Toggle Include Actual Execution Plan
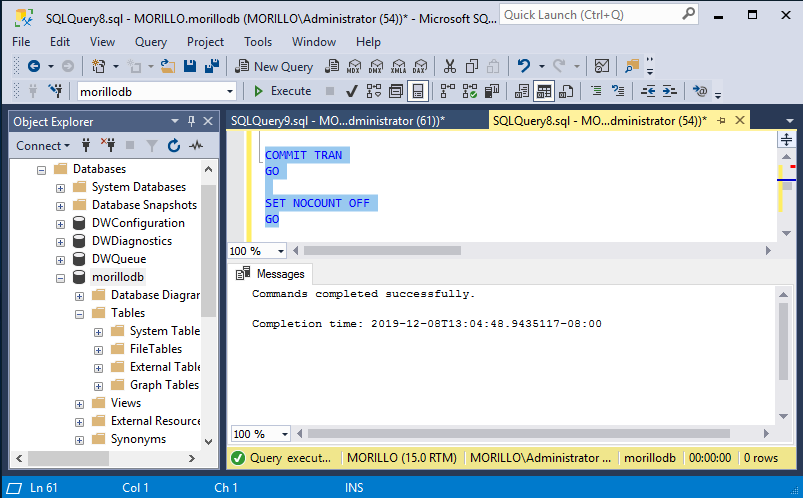The height and width of the screenshot is (498, 803). (x=448, y=91)
